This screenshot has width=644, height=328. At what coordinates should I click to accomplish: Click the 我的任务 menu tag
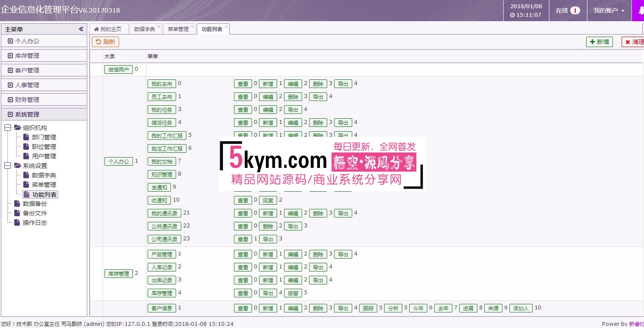(x=161, y=110)
